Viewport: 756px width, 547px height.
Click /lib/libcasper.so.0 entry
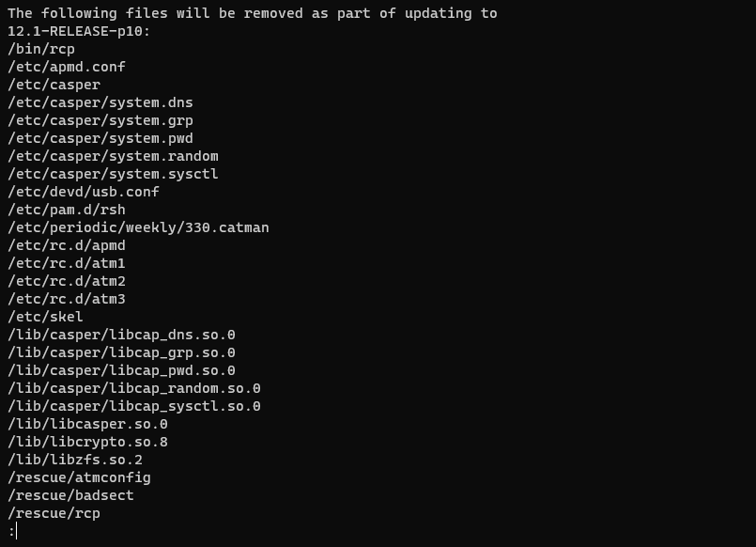coord(87,424)
